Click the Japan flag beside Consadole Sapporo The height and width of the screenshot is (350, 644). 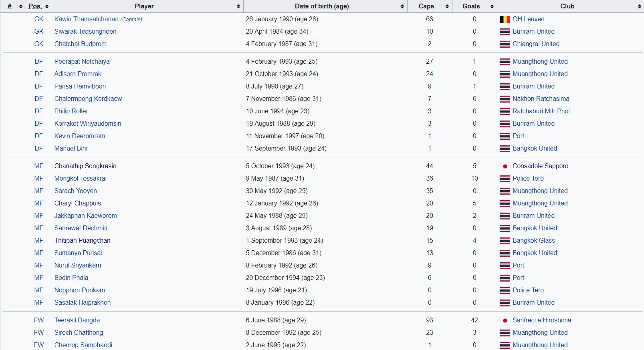(x=505, y=166)
